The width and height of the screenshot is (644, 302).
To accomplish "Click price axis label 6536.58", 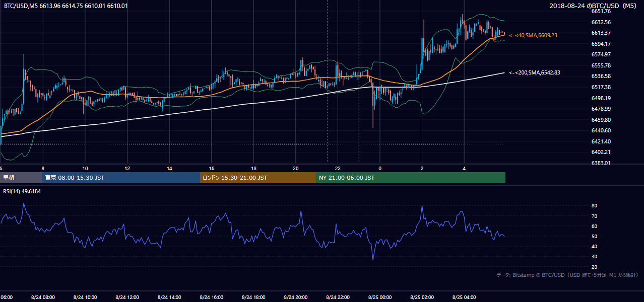I will pos(601,76).
